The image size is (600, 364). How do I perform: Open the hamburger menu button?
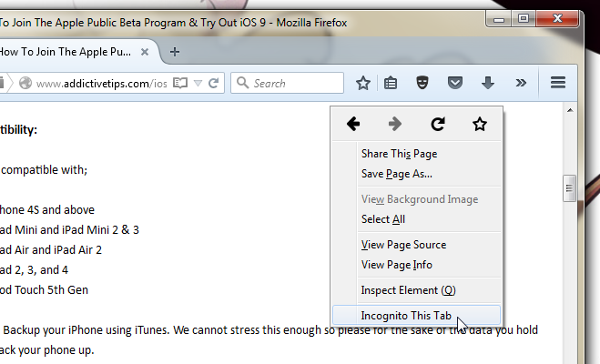tap(558, 83)
